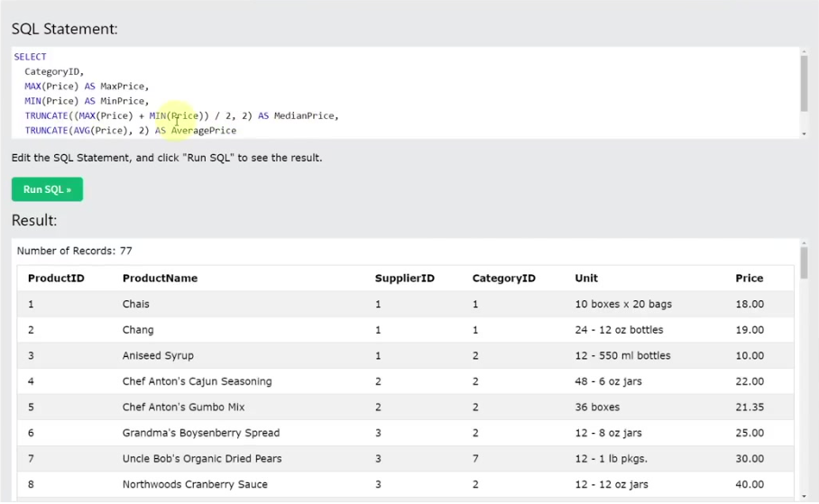Click the AveragePrice alias in the SQL

coord(204,130)
